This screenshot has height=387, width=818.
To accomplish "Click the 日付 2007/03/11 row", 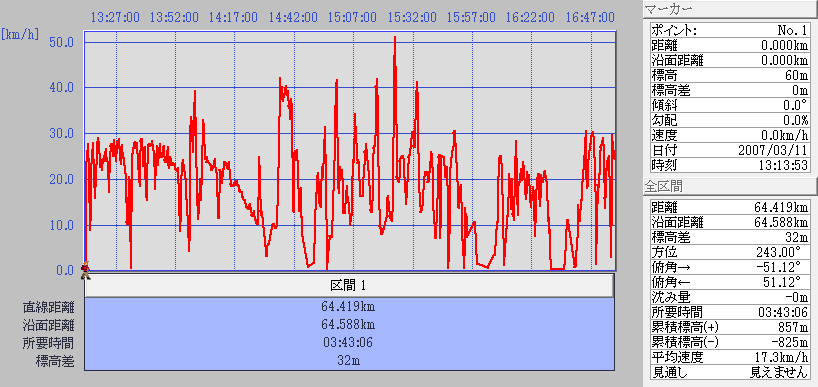I will (730, 151).
